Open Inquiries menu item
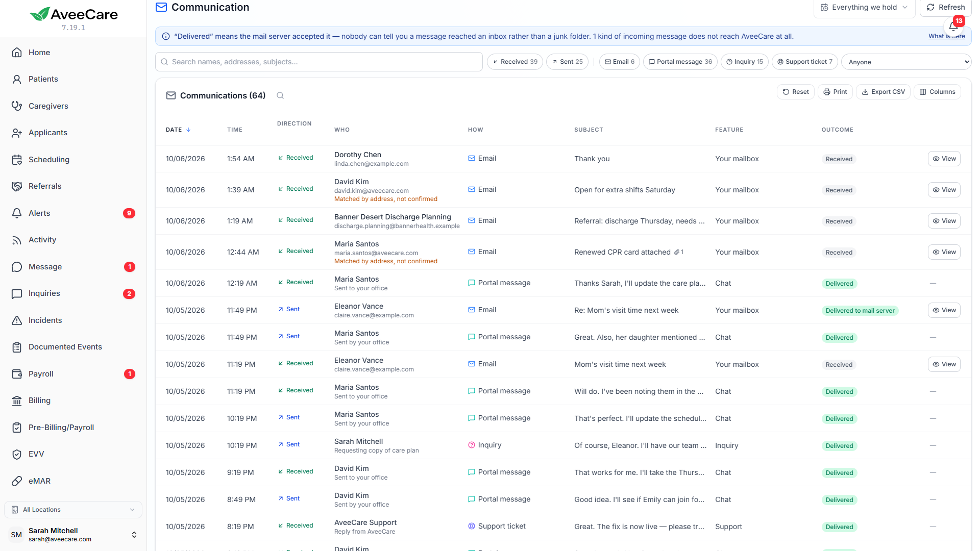 coord(73,293)
